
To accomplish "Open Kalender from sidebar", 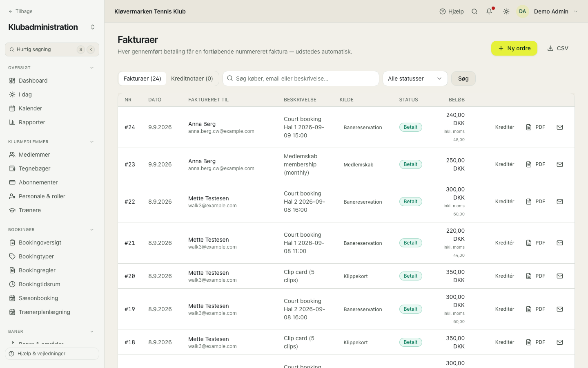I will tap(52, 108).
